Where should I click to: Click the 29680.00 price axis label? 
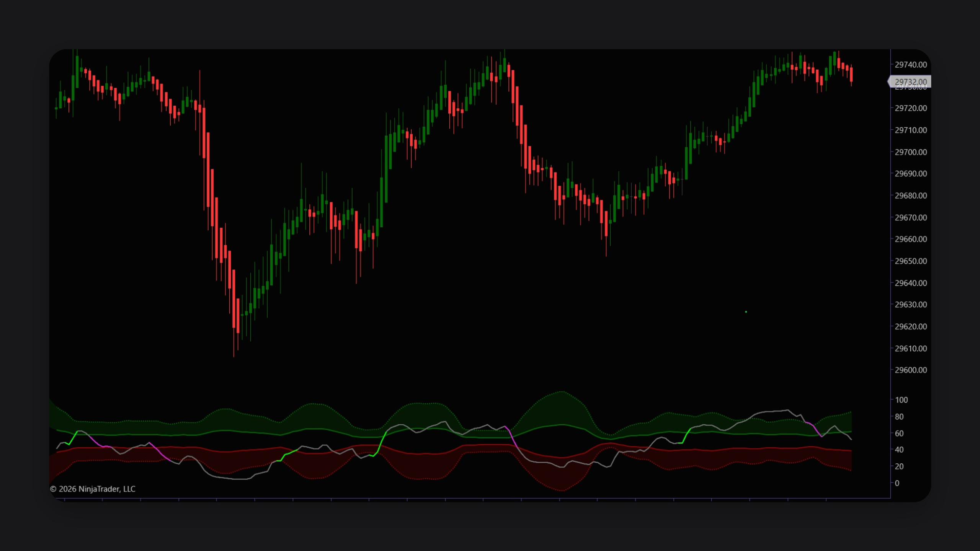click(911, 196)
